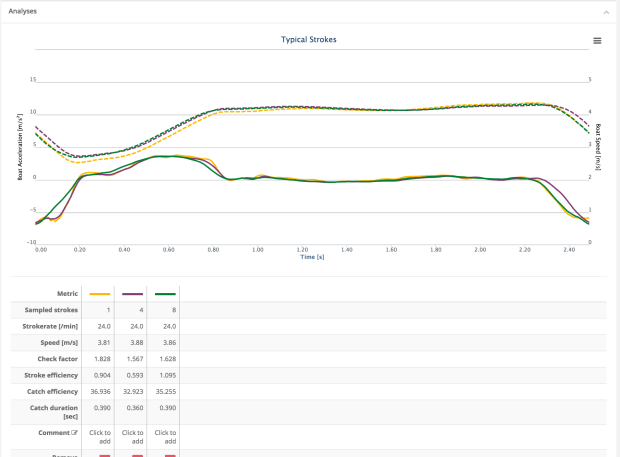Select the Catch efficiency value 35.255
This screenshot has width=620, height=457.
[165, 391]
